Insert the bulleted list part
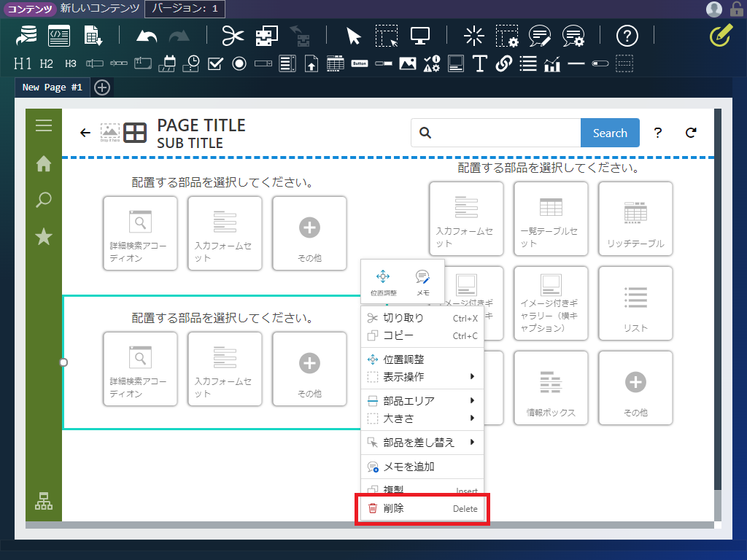 [x=528, y=63]
